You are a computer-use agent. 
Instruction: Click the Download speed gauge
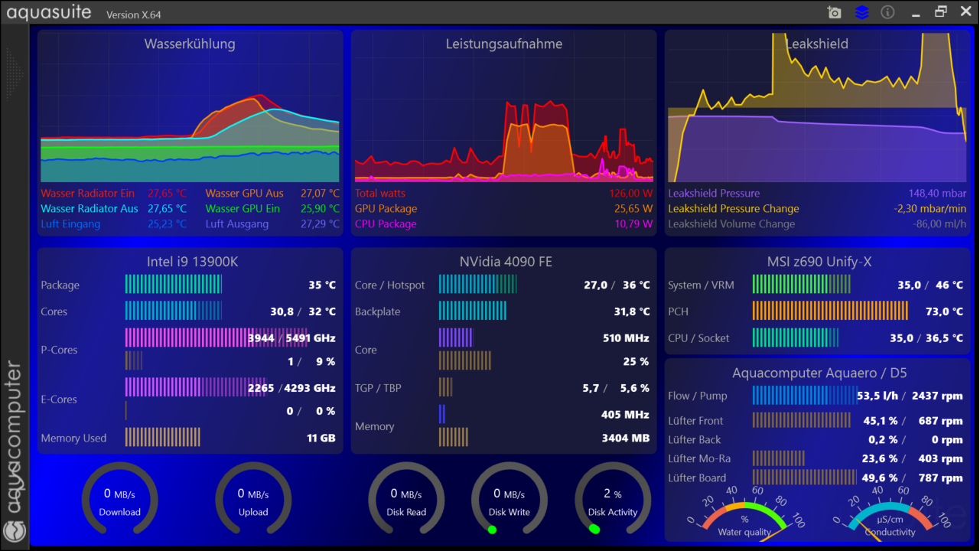tap(120, 500)
